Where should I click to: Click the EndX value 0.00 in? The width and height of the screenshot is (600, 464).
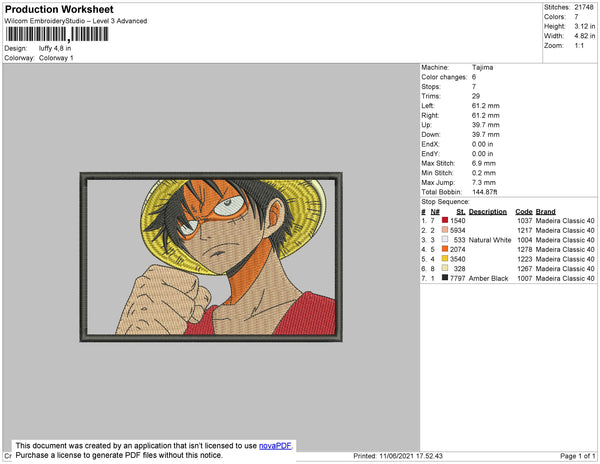(482, 144)
